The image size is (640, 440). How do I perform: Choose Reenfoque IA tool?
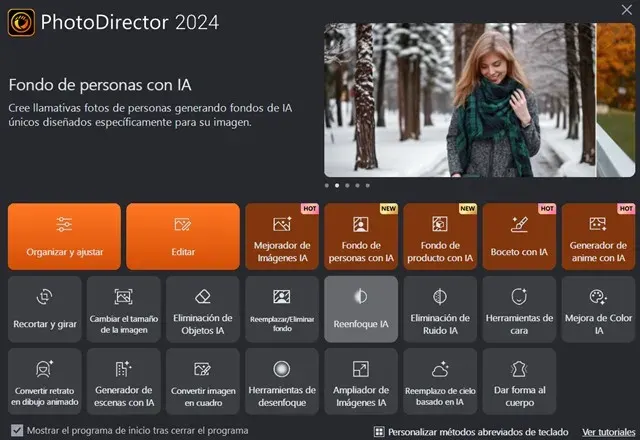[x=361, y=309]
